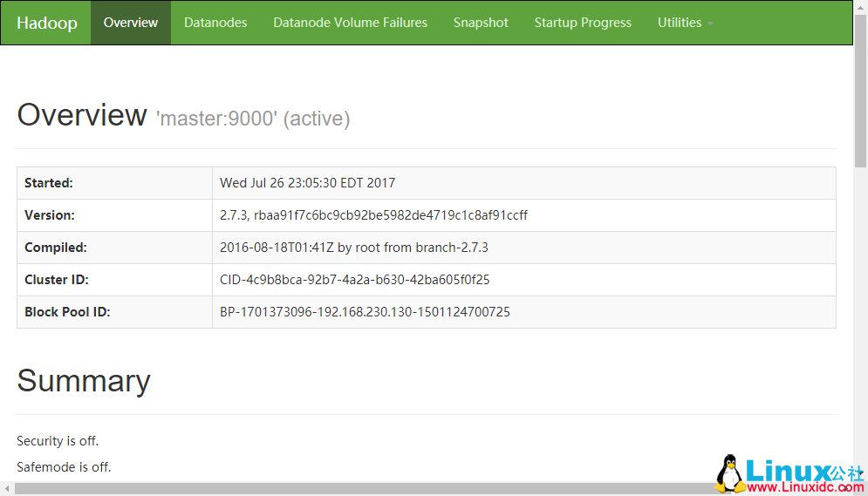Open Datanode Volume Failures tab

click(350, 23)
